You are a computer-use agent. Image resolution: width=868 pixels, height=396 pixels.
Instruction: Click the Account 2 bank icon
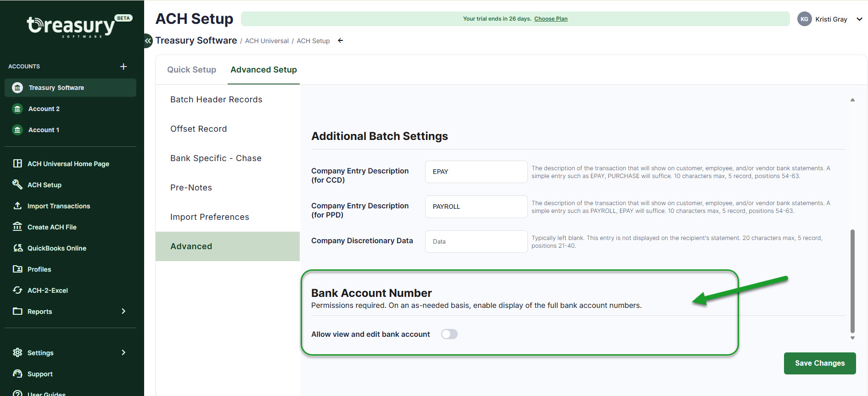click(x=17, y=109)
